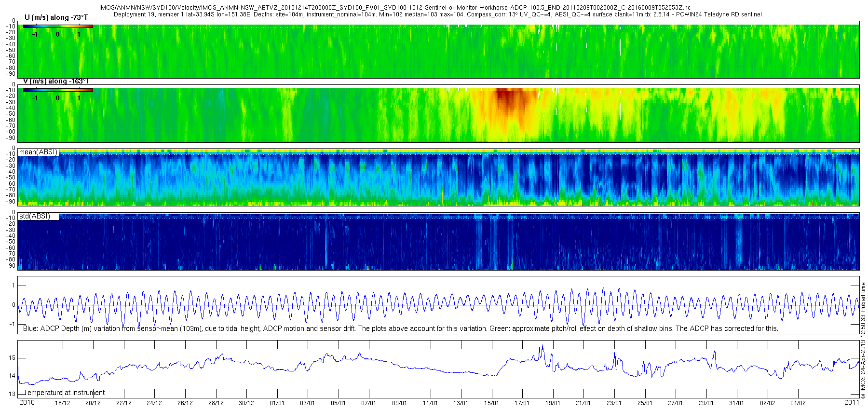The height and width of the screenshot is (410, 868).
Task: Click the '23/01' date tick label
Action: tap(614, 403)
